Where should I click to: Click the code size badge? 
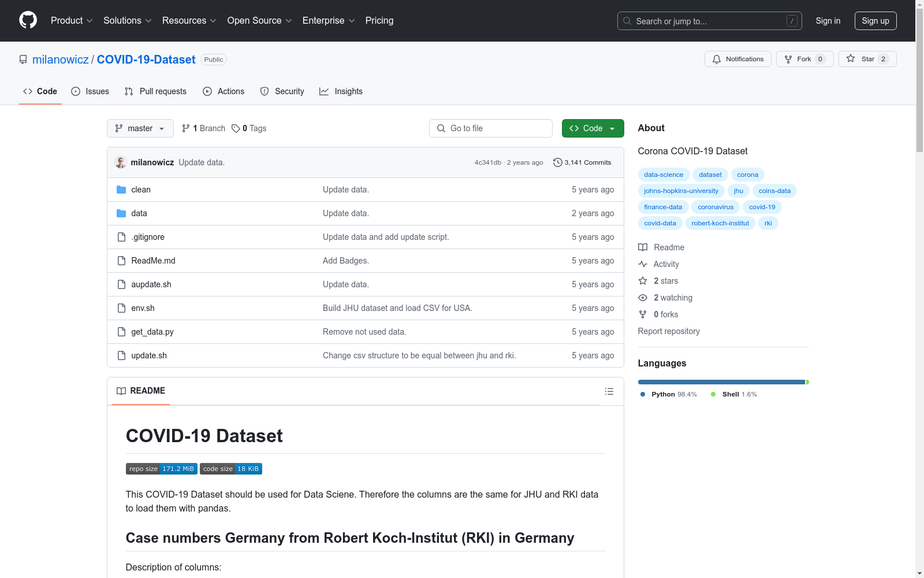pyautogui.click(x=231, y=469)
